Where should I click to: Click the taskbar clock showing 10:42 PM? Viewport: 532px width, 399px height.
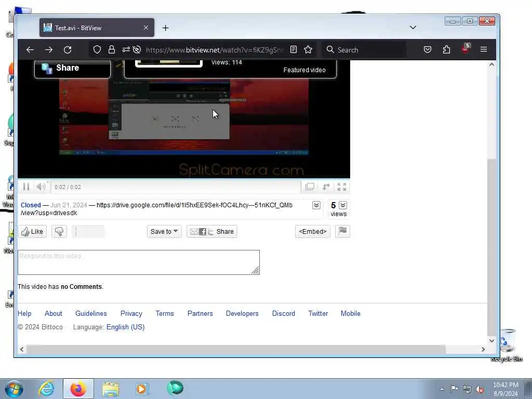[506, 389]
